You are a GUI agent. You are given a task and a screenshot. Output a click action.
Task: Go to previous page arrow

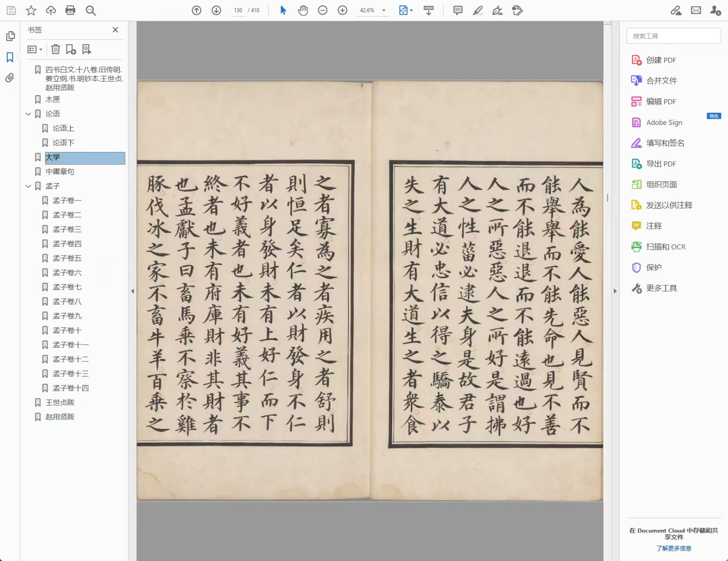pyautogui.click(x=197, y=10)
